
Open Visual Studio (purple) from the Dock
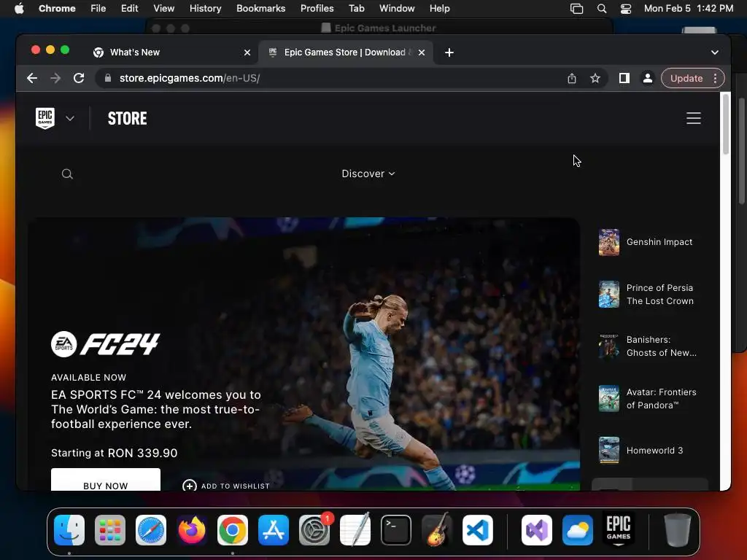pos(537,530)
